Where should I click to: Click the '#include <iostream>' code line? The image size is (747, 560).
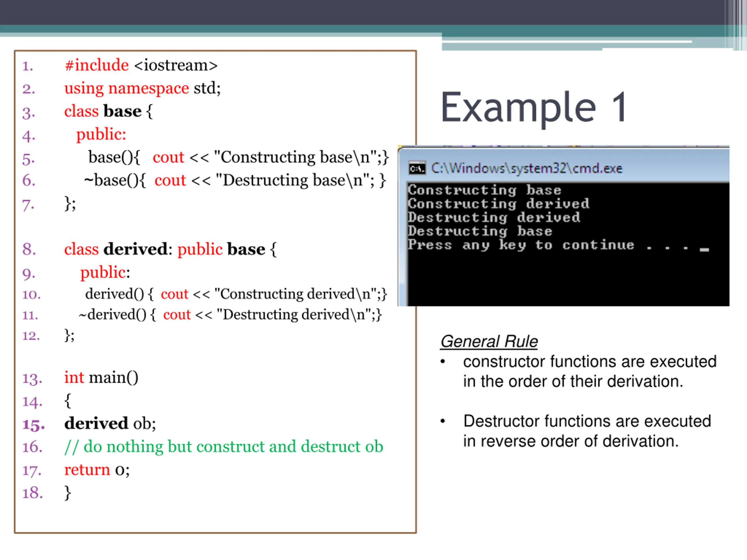pos(141,65)
